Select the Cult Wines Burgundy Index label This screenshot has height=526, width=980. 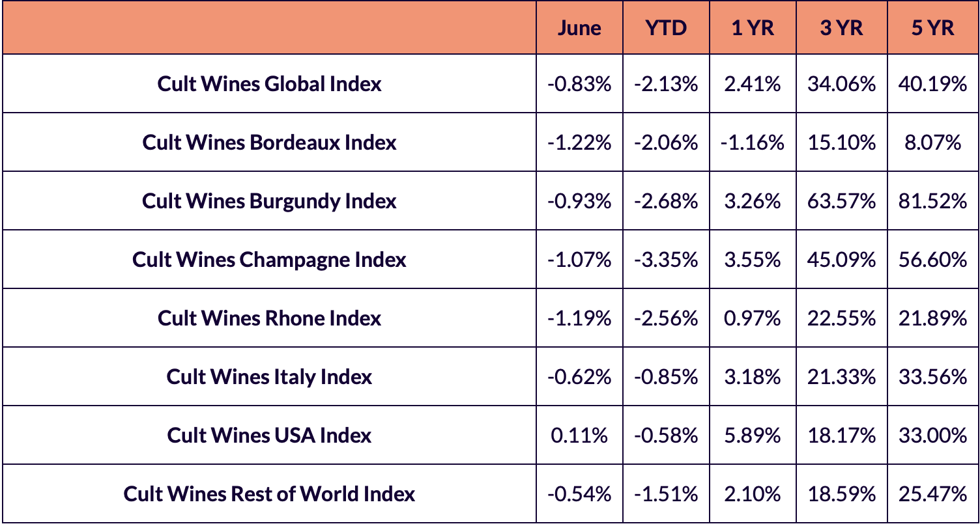[x=269, y=201]
